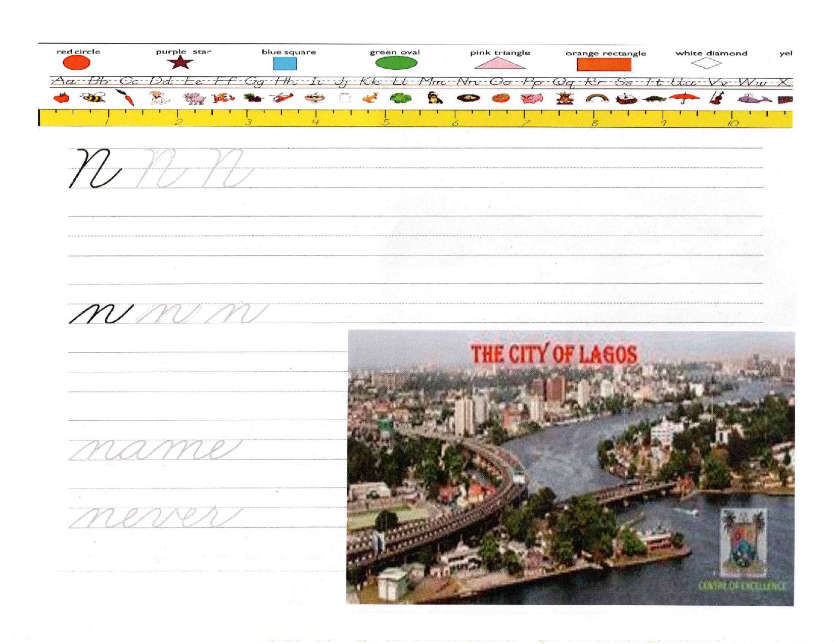This screenshot has height=644, width=834.
Task: Click the number 10 on ruler
Action: coord(732,123)
